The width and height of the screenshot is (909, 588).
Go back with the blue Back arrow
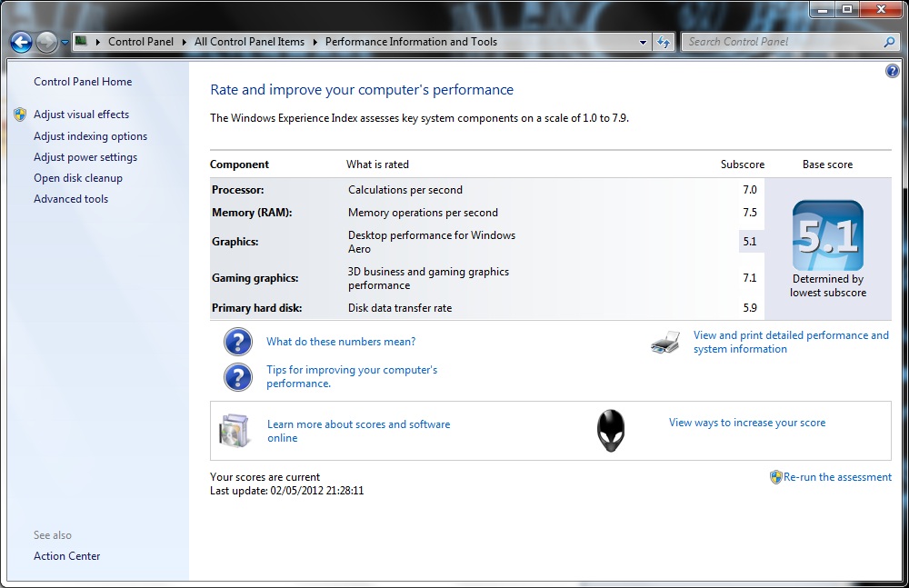[22, 42]
